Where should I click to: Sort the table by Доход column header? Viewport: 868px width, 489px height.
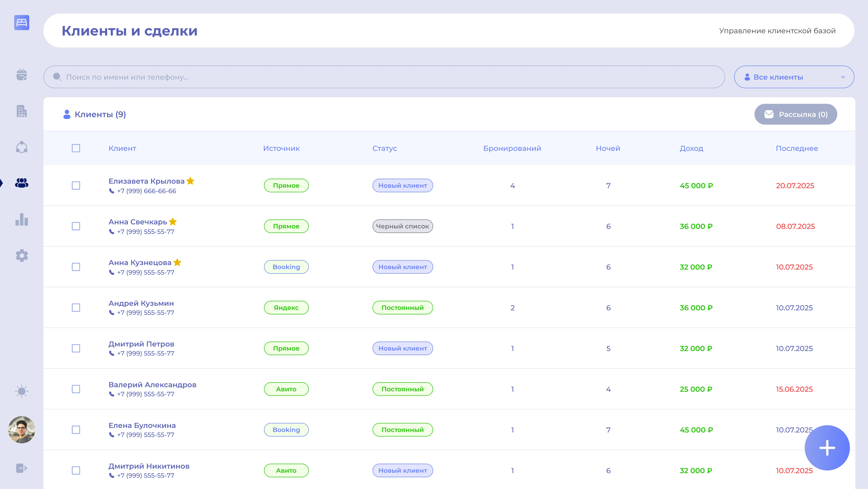[x=691, y=148]
